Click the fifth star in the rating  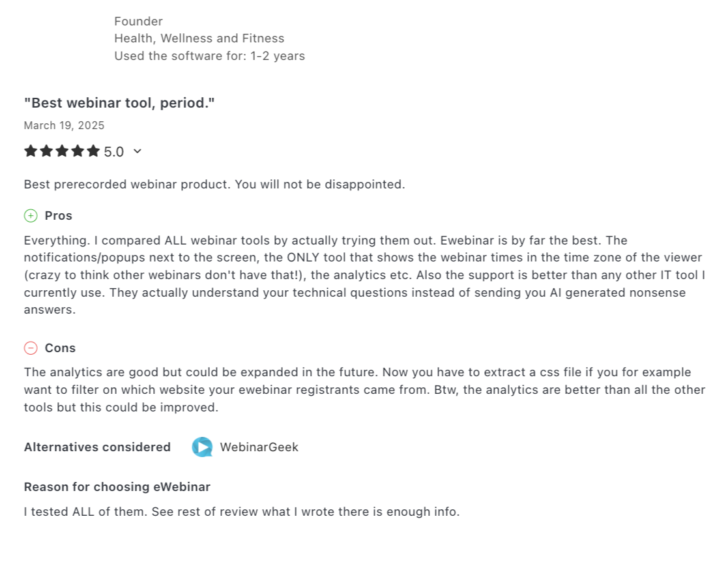coord(93,151)
